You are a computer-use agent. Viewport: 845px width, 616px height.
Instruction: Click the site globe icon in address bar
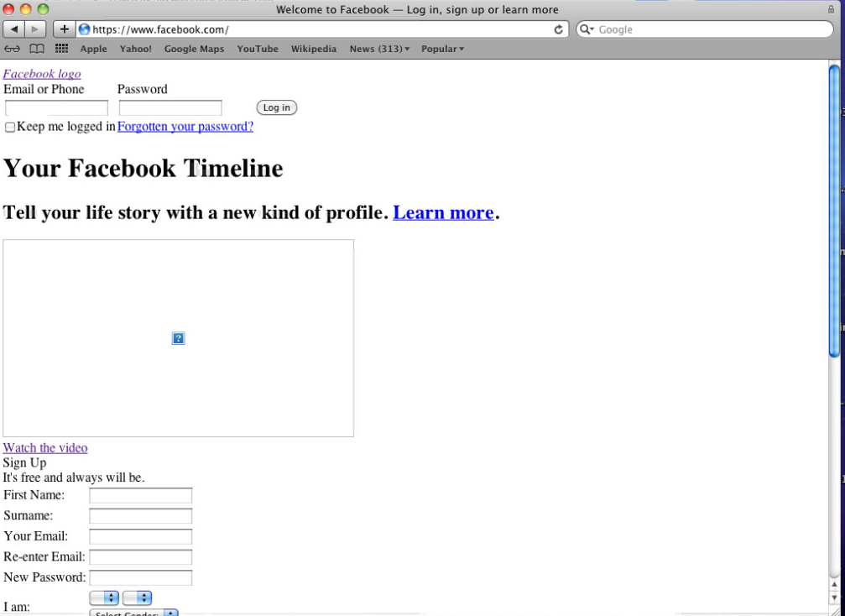(x=84, y=29)
